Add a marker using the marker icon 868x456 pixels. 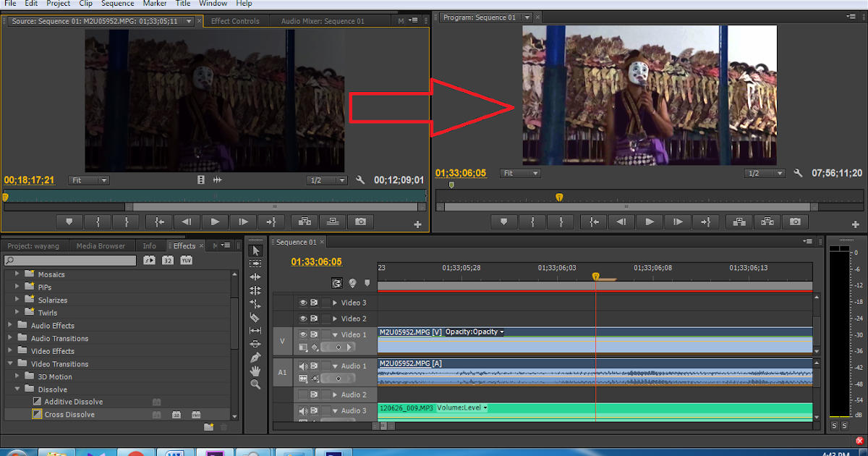coord(367,283)
